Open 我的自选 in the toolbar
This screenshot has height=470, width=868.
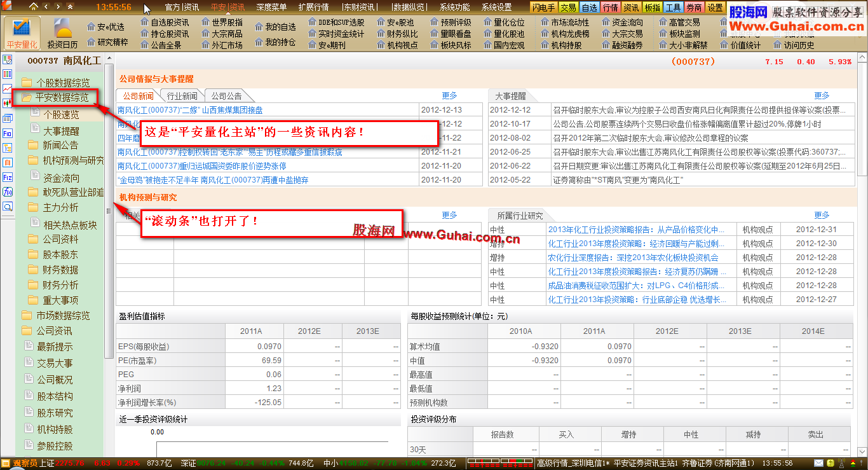pos(275,27)
